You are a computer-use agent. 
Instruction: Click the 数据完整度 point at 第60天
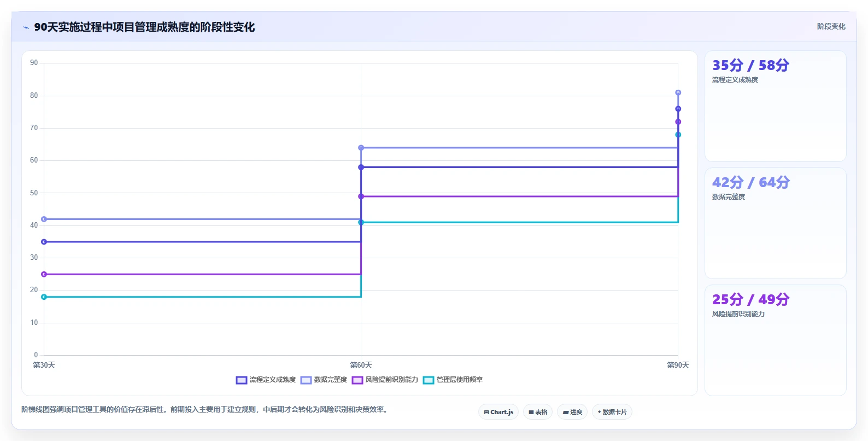coord(361,148)
